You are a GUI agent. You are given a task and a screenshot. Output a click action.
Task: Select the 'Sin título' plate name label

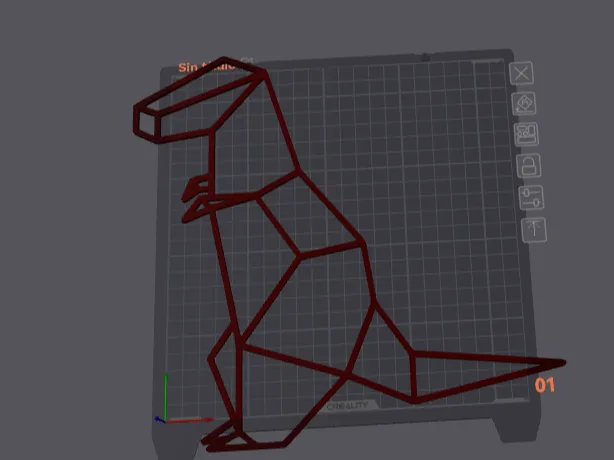pyautogui.click(x=206, y=67)
